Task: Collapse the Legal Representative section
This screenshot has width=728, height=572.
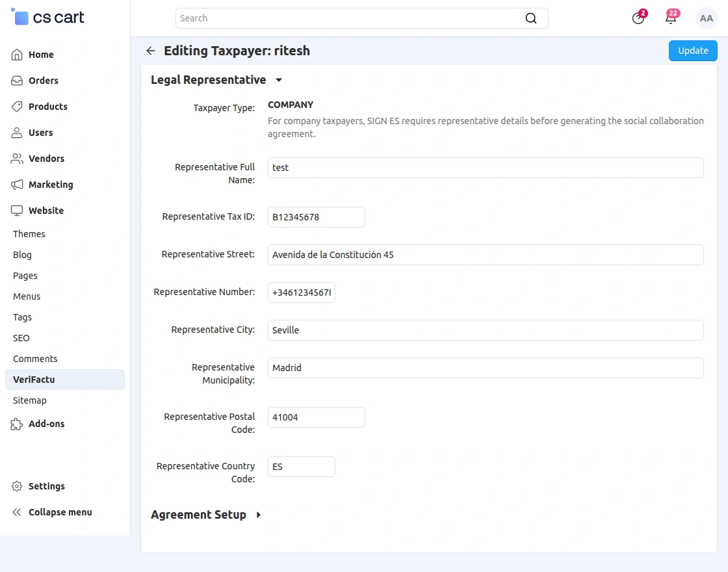Action: [279, 80]
